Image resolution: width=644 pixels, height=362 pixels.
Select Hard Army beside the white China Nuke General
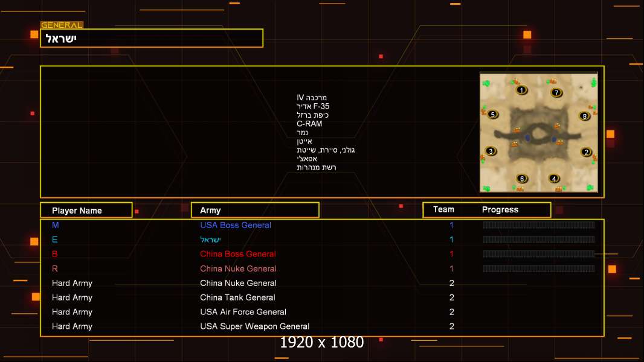tap(72, 284)
